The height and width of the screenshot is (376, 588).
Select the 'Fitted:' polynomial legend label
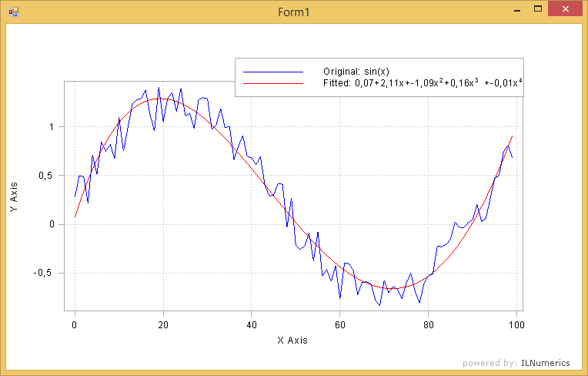(423, 82)
